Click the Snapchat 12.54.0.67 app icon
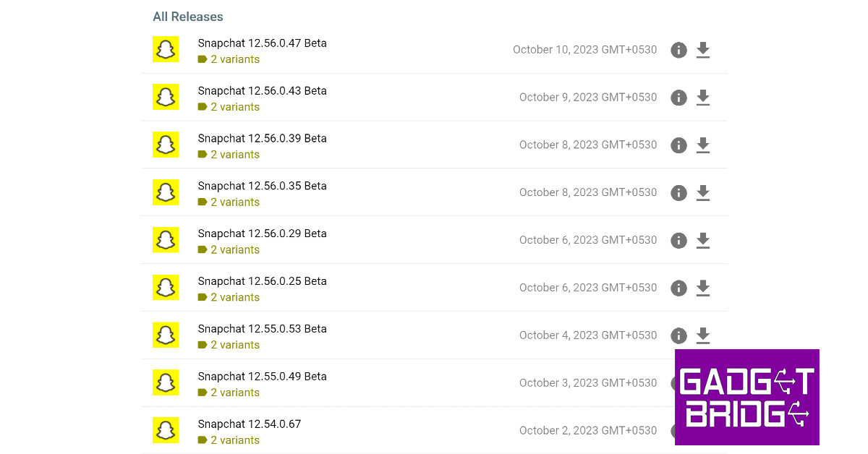This screenshot has height=454, width=868. [166, 431]
